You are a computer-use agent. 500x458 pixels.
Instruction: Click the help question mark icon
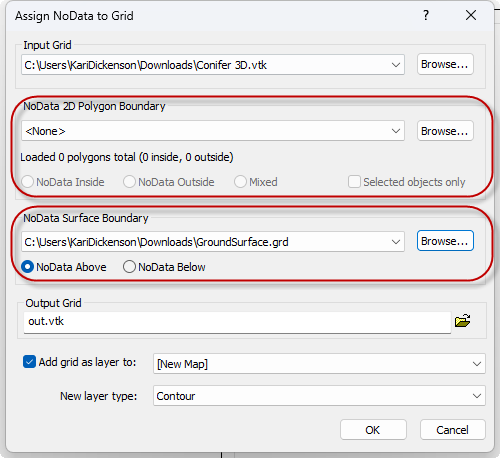point(426,15)
